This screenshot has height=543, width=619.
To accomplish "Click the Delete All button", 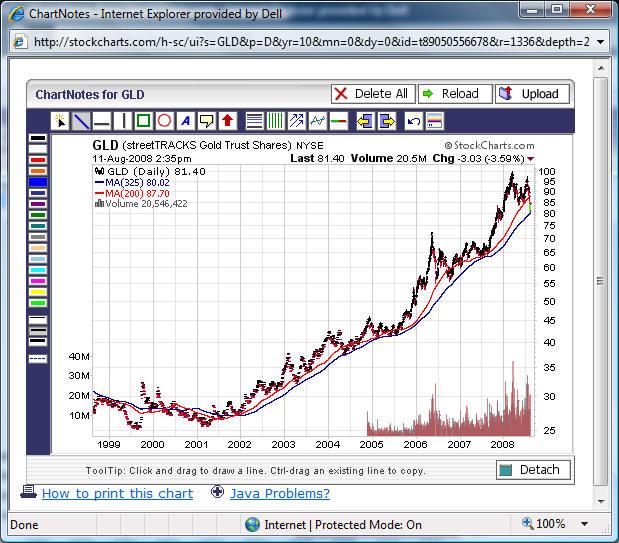I will point(371,94).
